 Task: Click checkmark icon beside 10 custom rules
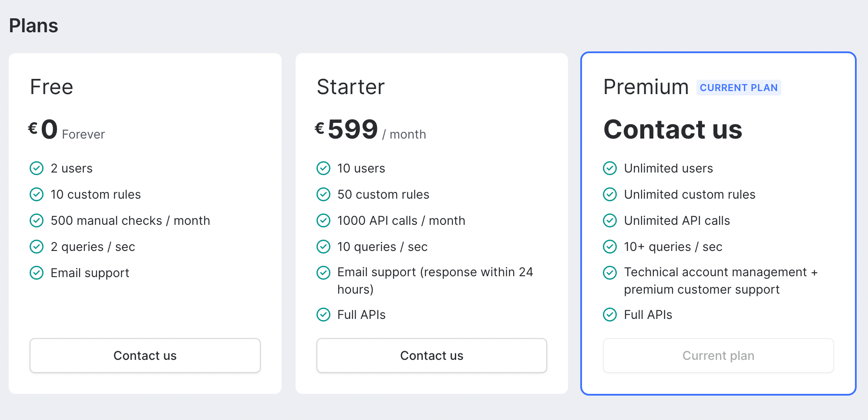tap(37, 194)
